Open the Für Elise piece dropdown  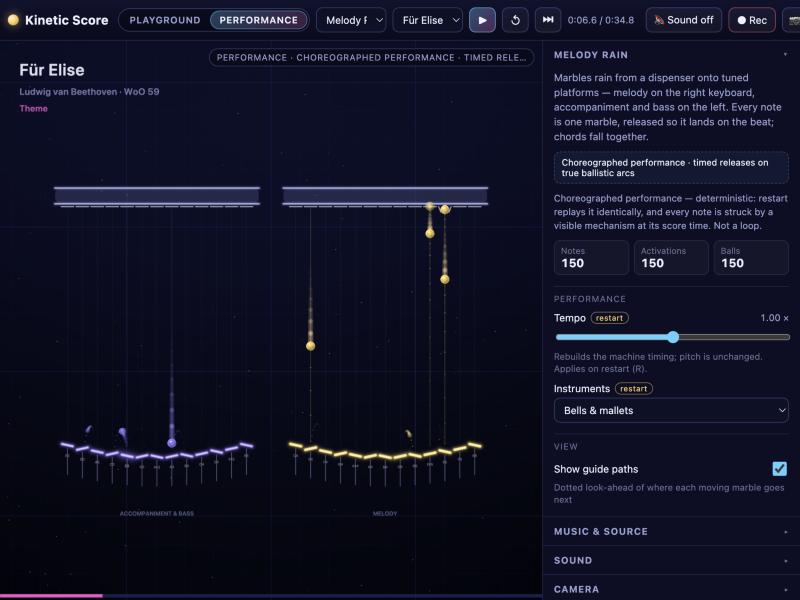coord(428,20)
